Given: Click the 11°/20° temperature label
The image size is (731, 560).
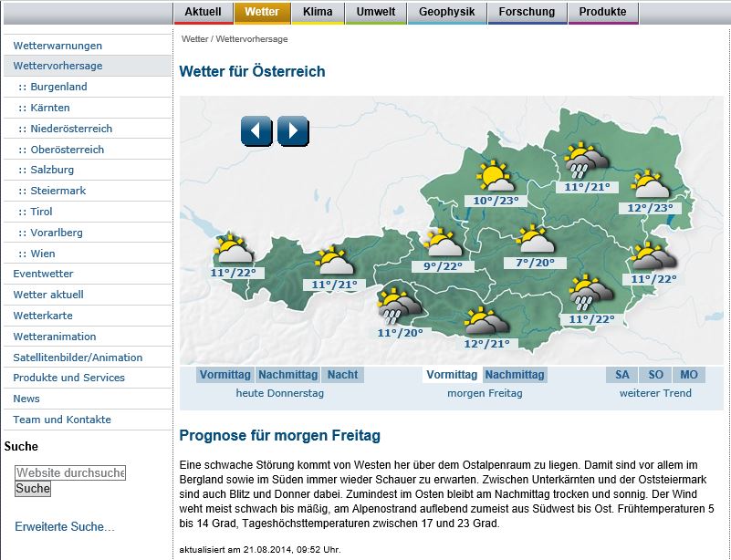Looking at the screenshot, I should [x=400, y=333].
